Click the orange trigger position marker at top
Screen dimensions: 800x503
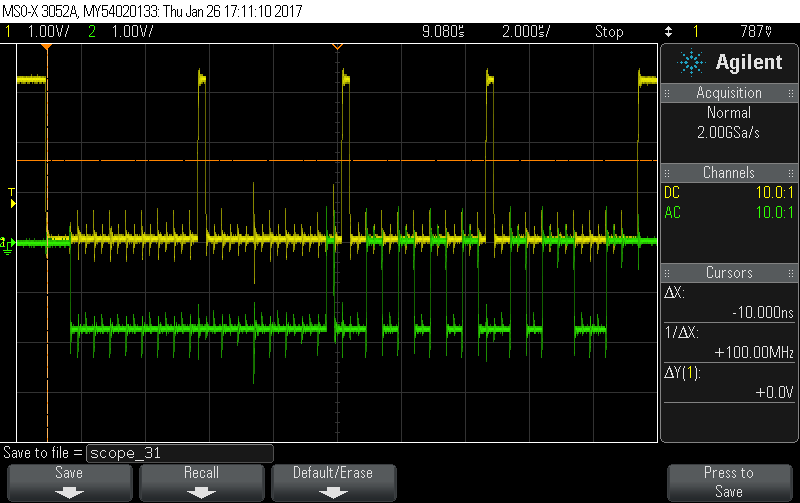[x=337, y=47]
